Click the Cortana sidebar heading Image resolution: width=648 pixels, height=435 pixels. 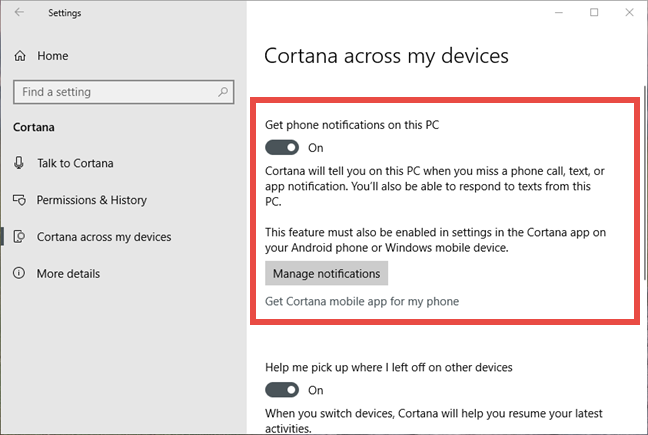coord(33,127)
